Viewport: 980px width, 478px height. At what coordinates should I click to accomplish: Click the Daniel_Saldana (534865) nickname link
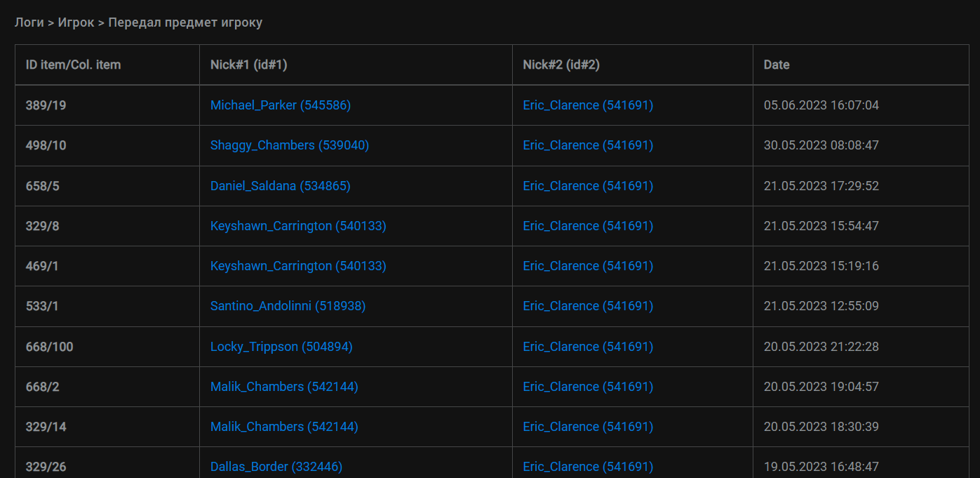[x=280, y=186]
